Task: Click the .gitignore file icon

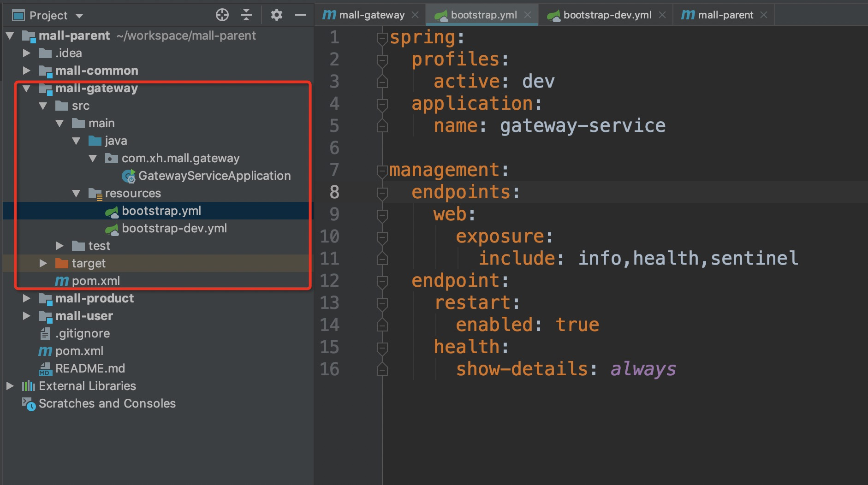Action: click(44, 333)
